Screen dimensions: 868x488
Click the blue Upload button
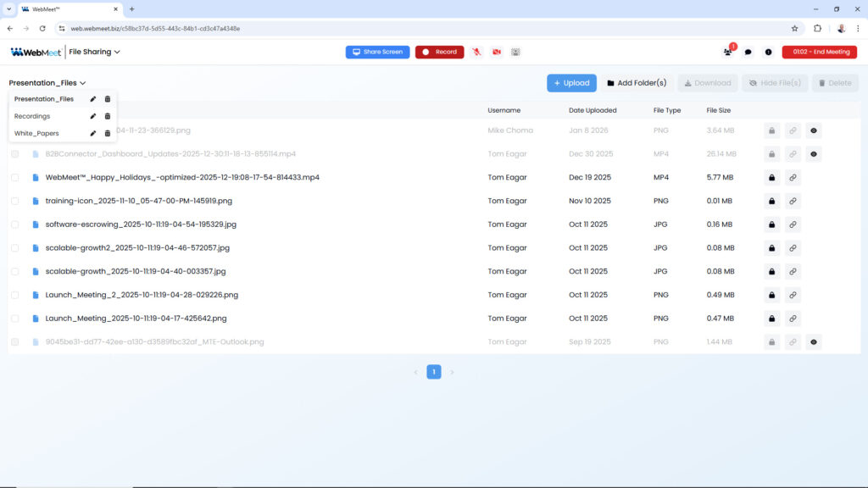pos(571,83)
